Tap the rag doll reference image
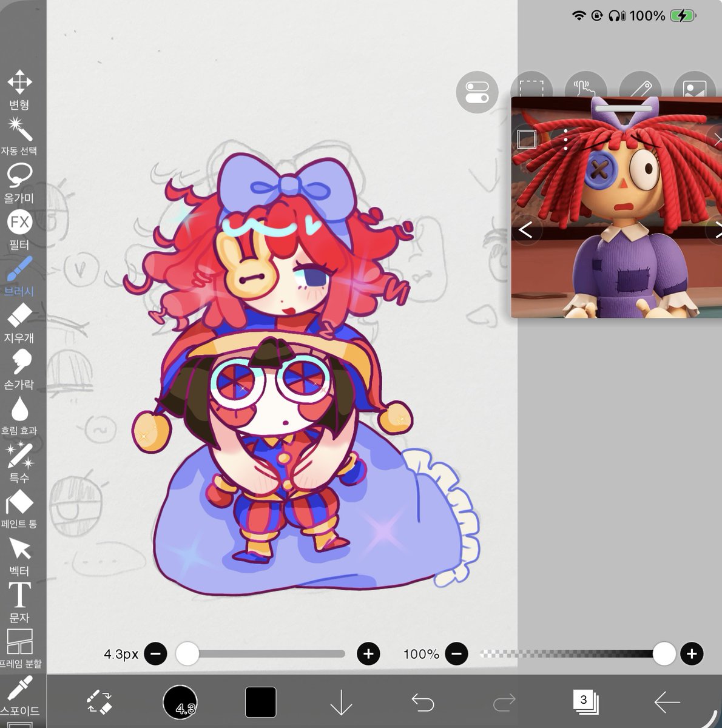Screen dimensions: 722x728 [616, 207]
